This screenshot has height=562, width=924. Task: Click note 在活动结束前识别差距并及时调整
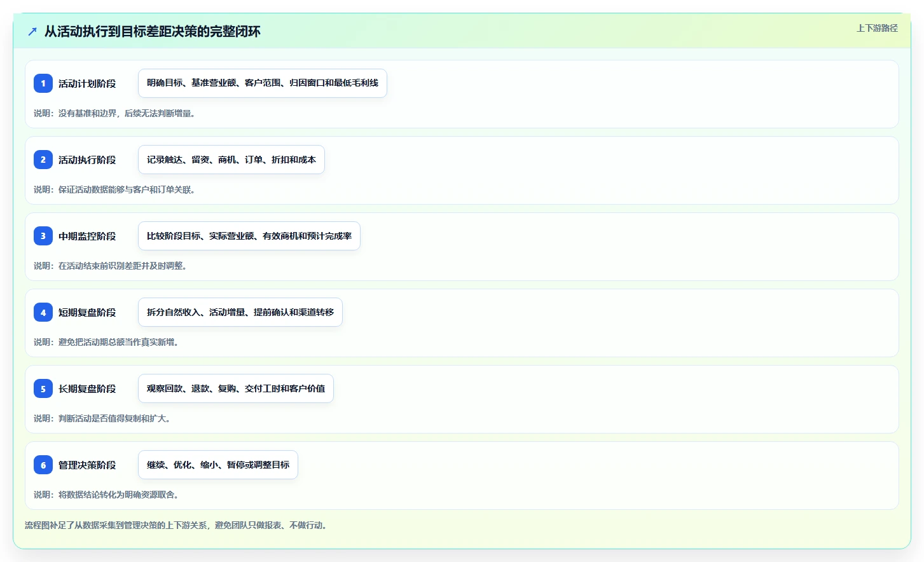111,266
